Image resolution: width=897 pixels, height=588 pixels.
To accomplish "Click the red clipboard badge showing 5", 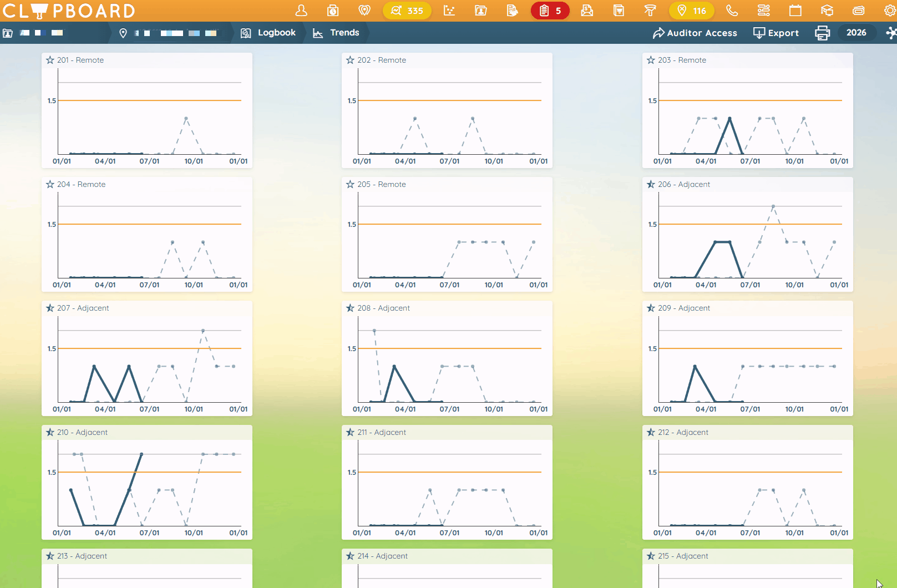I will (x=550, y=11).
